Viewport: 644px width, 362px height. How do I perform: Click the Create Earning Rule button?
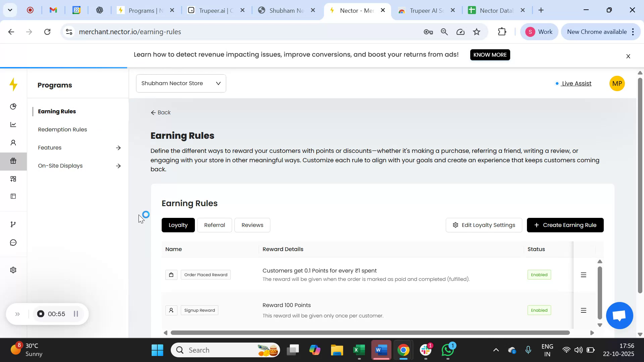(565, 225)
